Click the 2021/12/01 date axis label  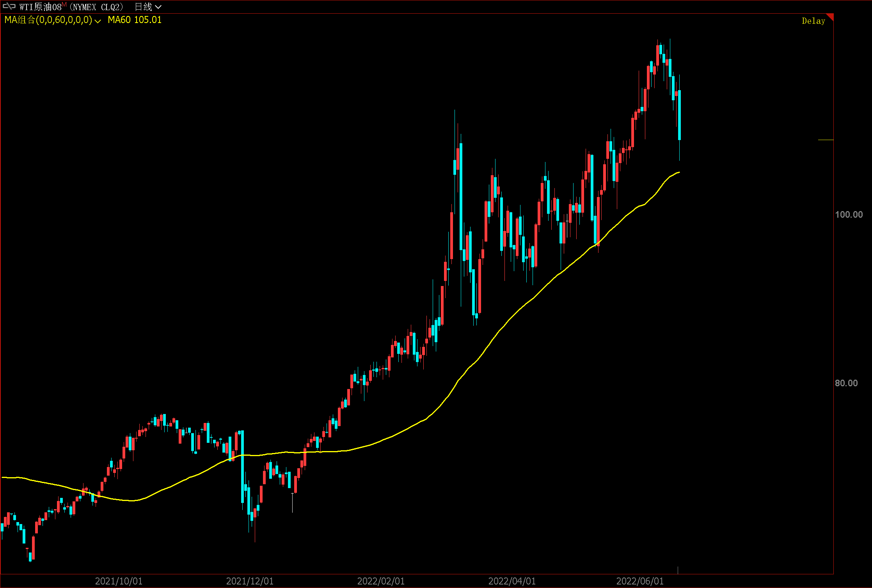pyautogui.click(x=250, y=581)
